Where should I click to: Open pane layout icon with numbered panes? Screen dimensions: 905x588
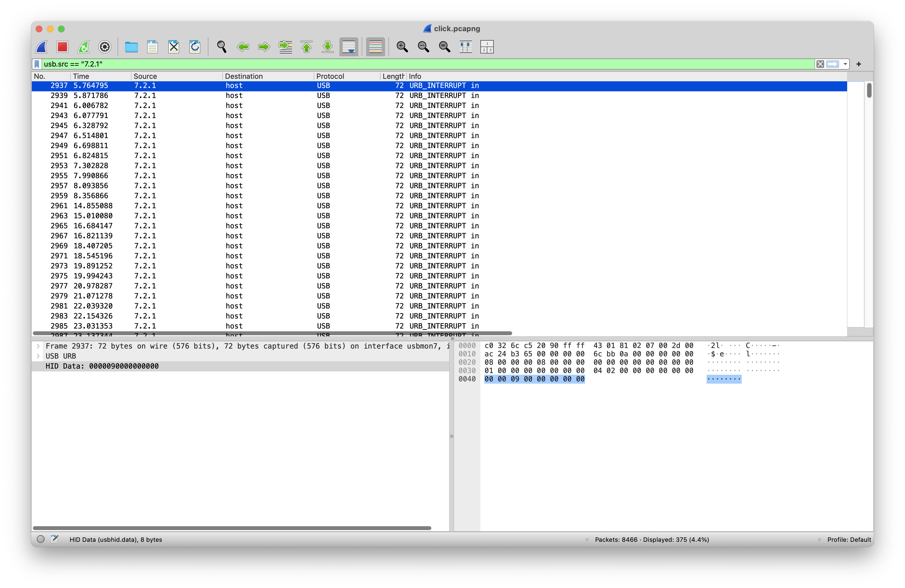(487, 47)
